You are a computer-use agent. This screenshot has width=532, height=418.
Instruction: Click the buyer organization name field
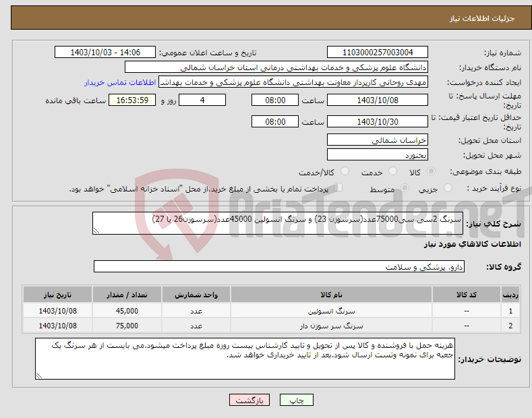coord(276,67)
